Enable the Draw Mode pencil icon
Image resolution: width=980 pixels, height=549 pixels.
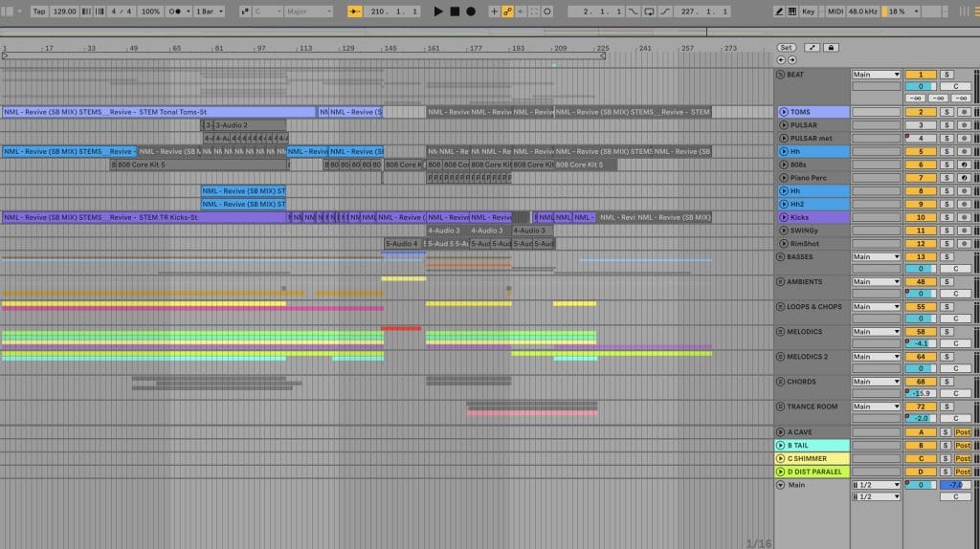coord(779,11)
